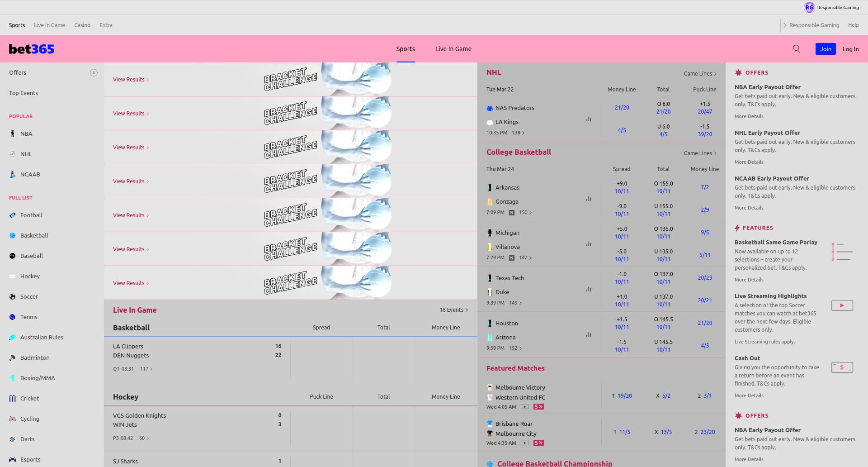Open NBA basketball icon in Popular

coord(12,133)
